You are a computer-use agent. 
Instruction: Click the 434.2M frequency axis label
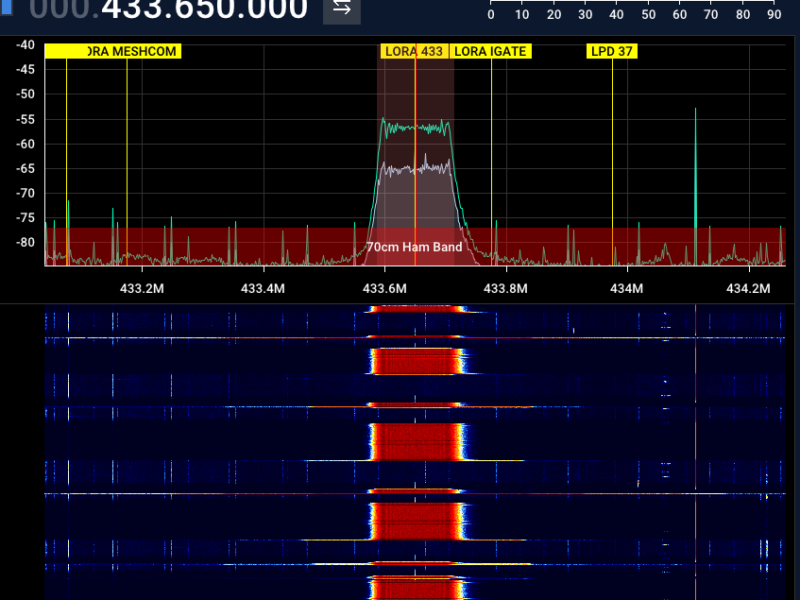tap(747, 288)
